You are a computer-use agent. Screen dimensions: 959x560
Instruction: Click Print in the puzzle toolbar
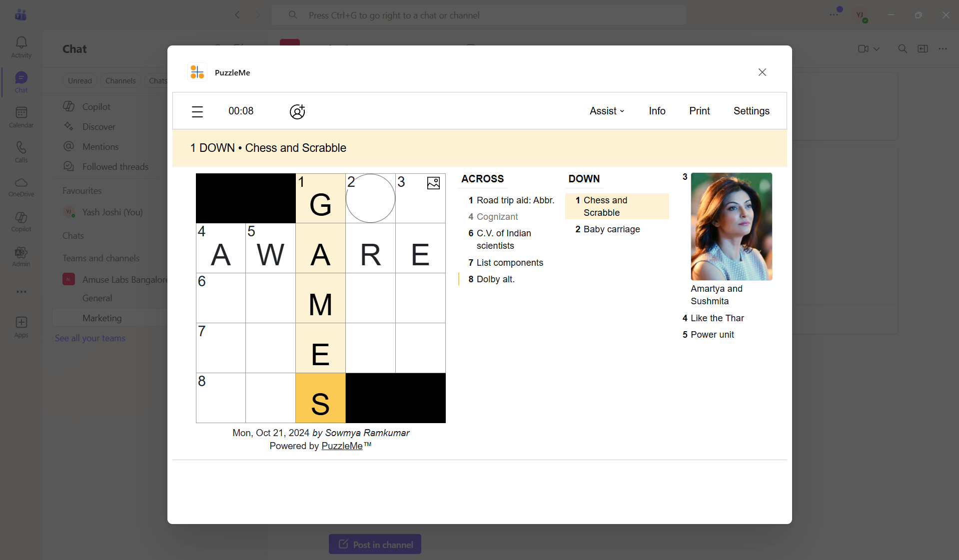[699, 111]
